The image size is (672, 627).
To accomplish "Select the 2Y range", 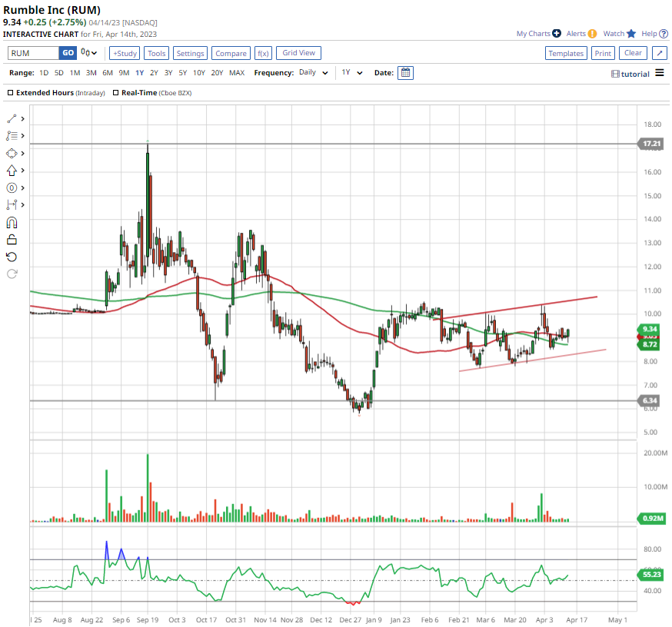I will point(154,73).
